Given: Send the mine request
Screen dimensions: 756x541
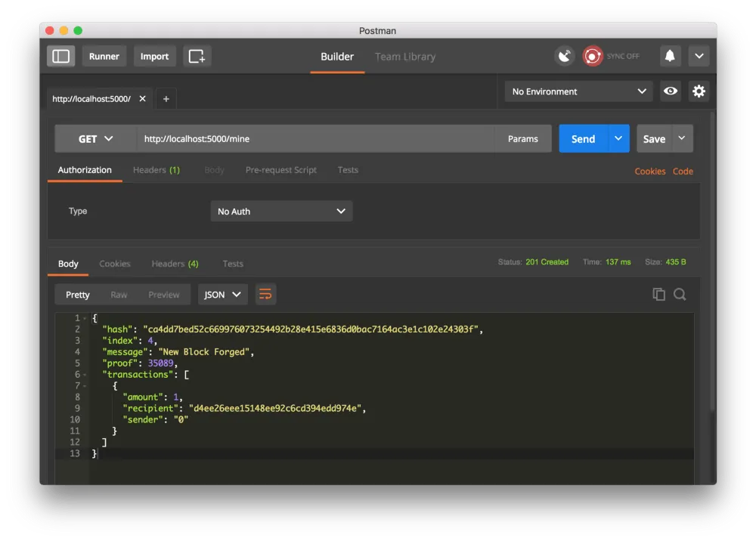Looking at the screenshot, I should [x=582, y=138].
